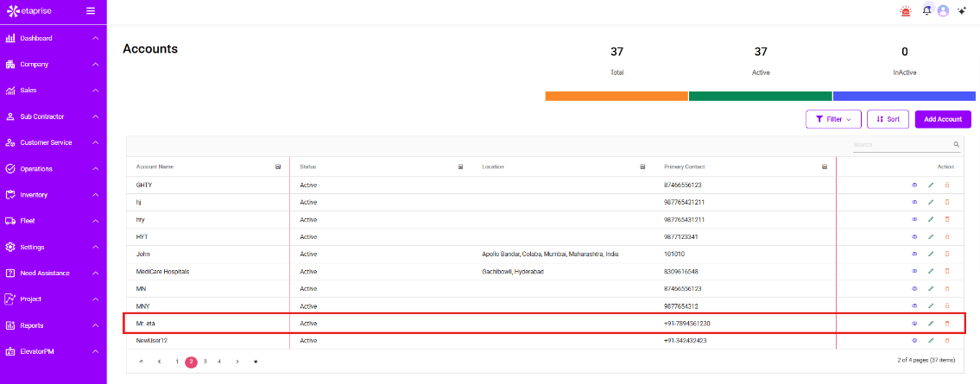Viewport: 980px width, 384px height.
Task: View the Mr. eta account via eye icon
Action: click(x=914, y=324)
